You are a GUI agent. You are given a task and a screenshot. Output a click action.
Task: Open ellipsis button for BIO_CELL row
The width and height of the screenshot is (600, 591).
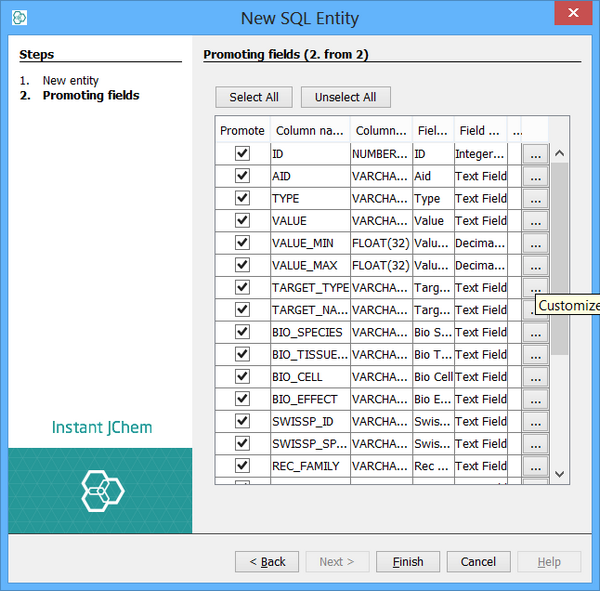point(535,377)
